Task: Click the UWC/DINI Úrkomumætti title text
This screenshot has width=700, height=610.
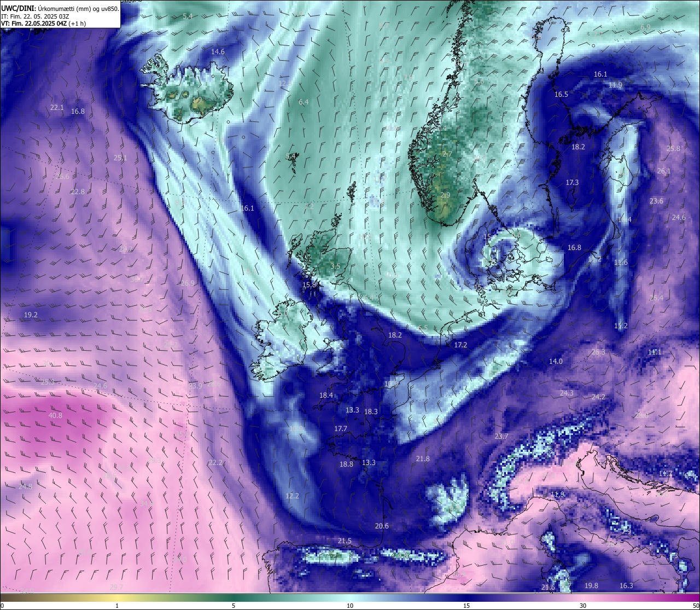Action: pyautogui.click(x=60, y=9)
